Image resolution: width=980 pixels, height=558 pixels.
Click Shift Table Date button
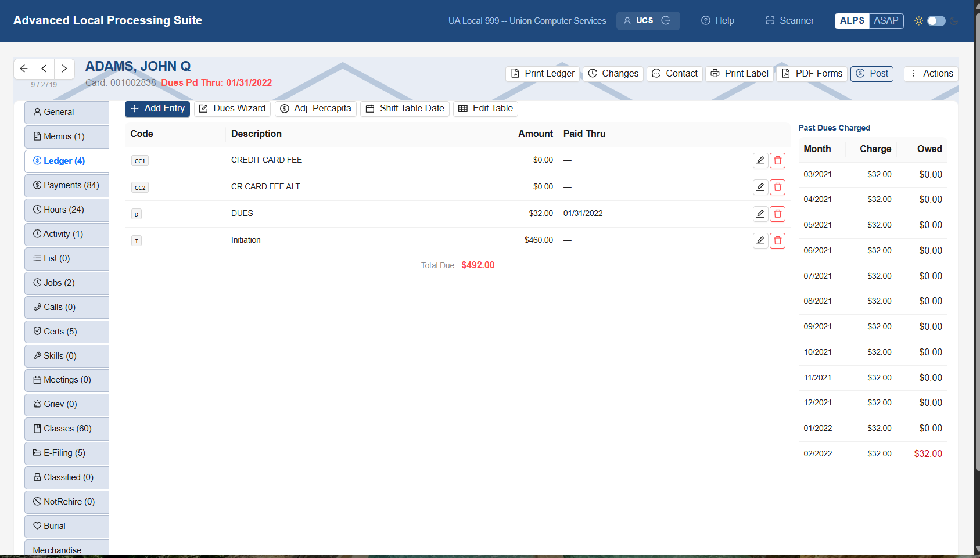tap(405, 109)
